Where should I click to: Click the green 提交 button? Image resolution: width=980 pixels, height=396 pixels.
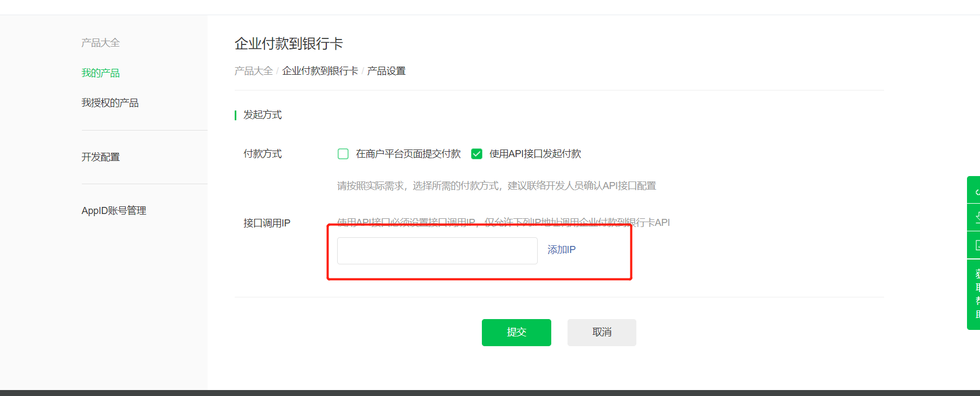coord(517,333)
